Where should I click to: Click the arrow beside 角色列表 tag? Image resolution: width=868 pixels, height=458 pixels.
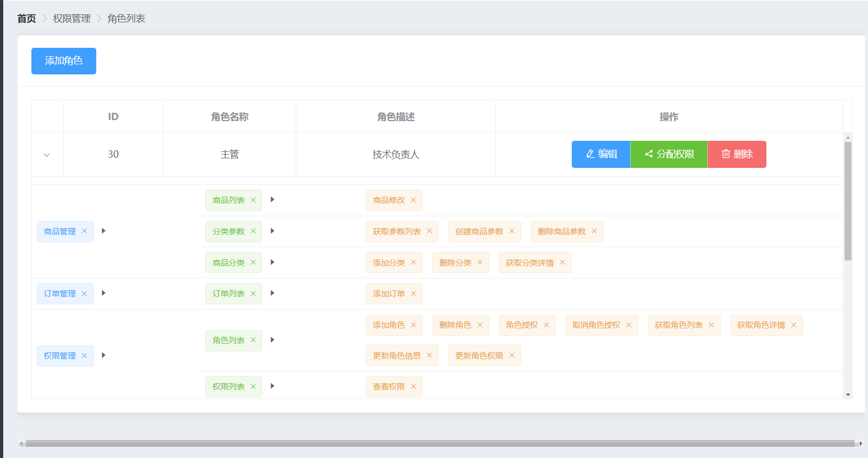click(272, 340)
